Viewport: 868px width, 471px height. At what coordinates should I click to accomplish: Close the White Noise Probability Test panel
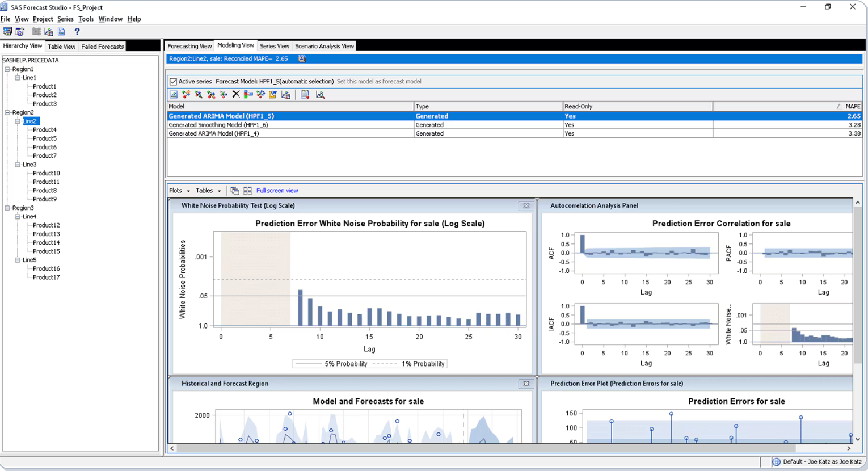point(526,206)
